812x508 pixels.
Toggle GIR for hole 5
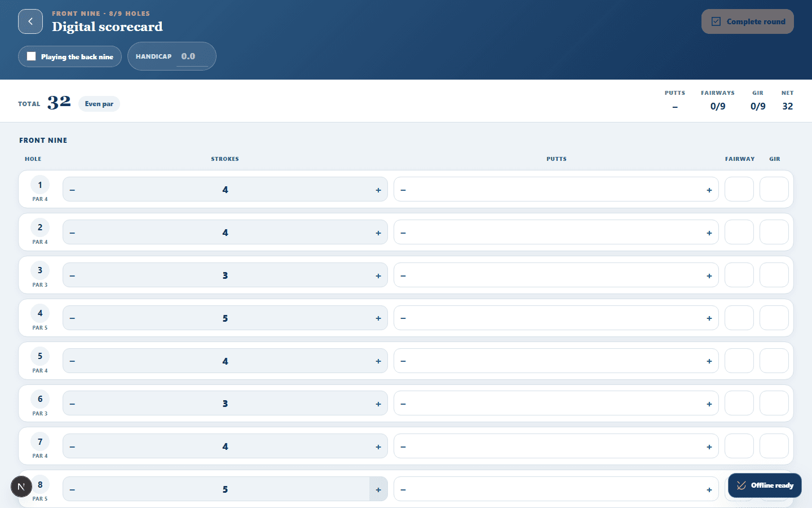coord(774,361)
